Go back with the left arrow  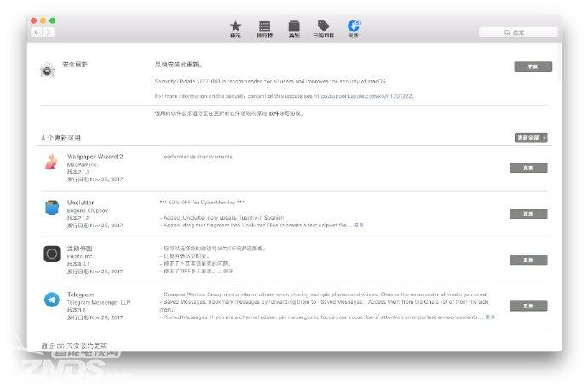37,32
